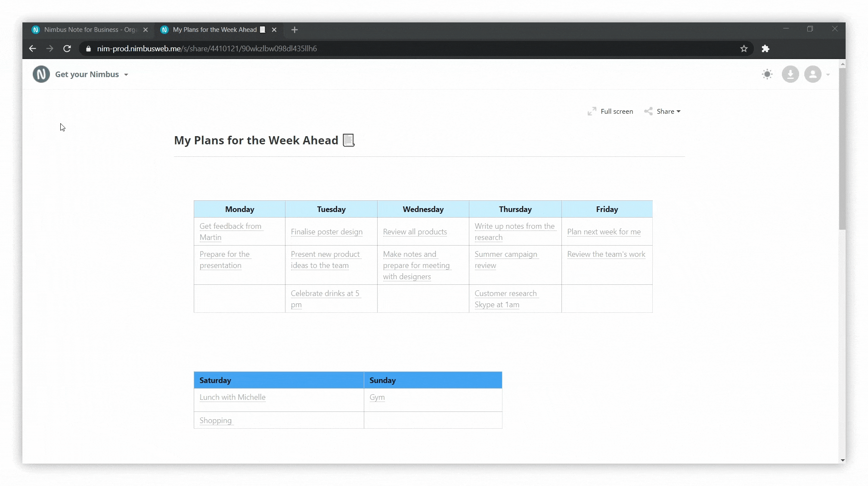Click the browser bookmark star icon
The width and height of the screenshot is (868, 486).
pos(744,48)
